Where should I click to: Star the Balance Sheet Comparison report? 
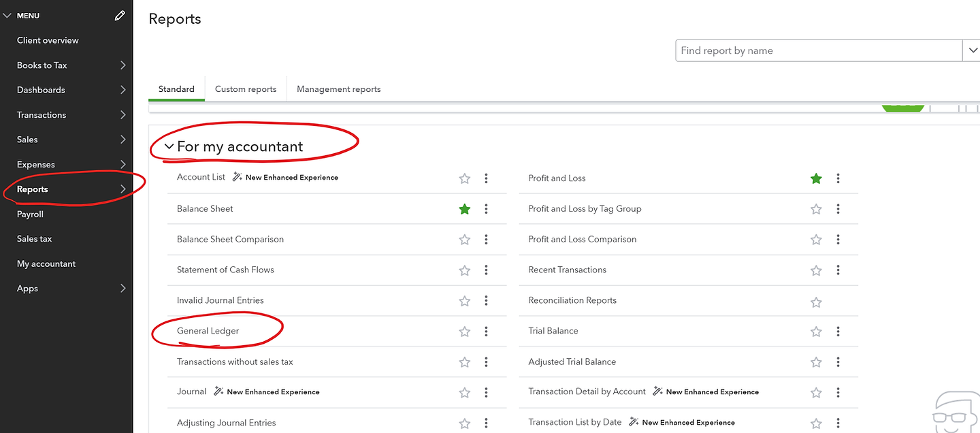pyautogui.click(x=465, y=240)
